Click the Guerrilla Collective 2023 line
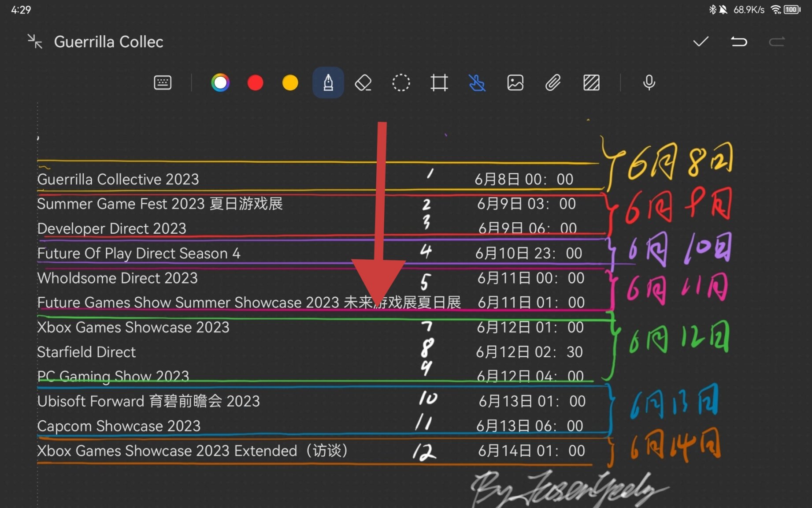 [x=118, y=179]
